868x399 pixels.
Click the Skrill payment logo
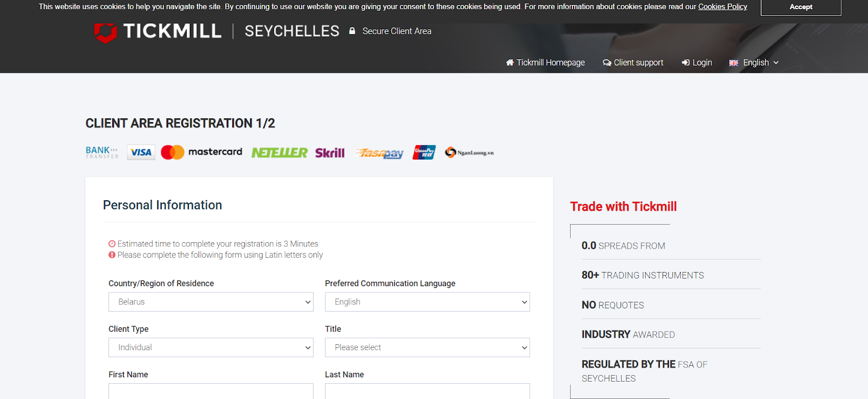pos(330,153)
